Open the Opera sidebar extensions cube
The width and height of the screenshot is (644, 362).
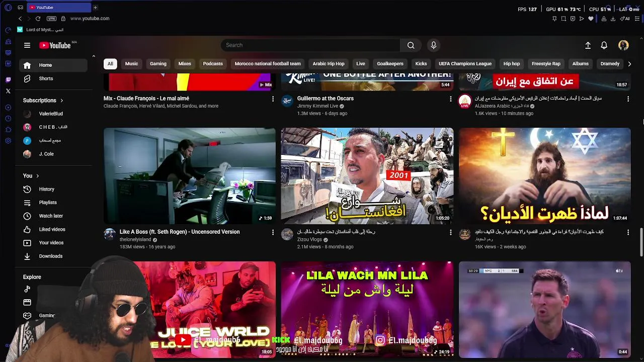pos(8,130)
